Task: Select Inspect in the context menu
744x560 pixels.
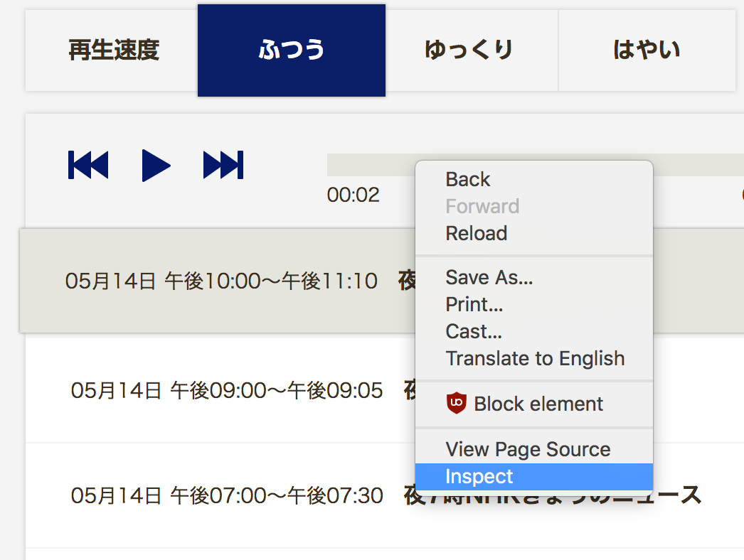Action: coord(533,477)
